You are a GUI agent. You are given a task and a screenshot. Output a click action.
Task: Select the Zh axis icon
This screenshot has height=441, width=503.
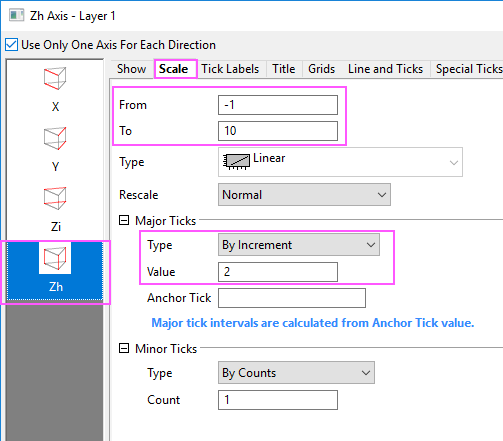tap(55, 258)
